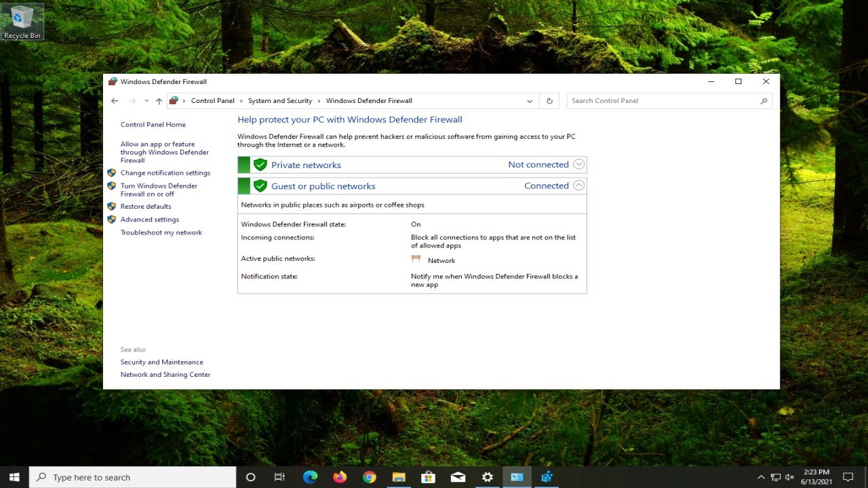Open Microsoft Store from taskbar
The height and width of the screenshot is (488, 868).
[428, 477]
